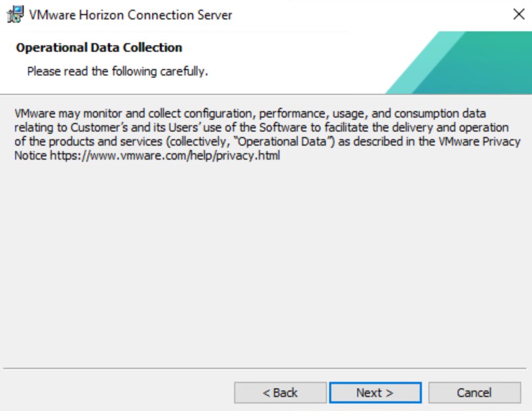Click the word "Notice" before the URL
This screenshot has width=532, height=411.
tap(31, 156)
